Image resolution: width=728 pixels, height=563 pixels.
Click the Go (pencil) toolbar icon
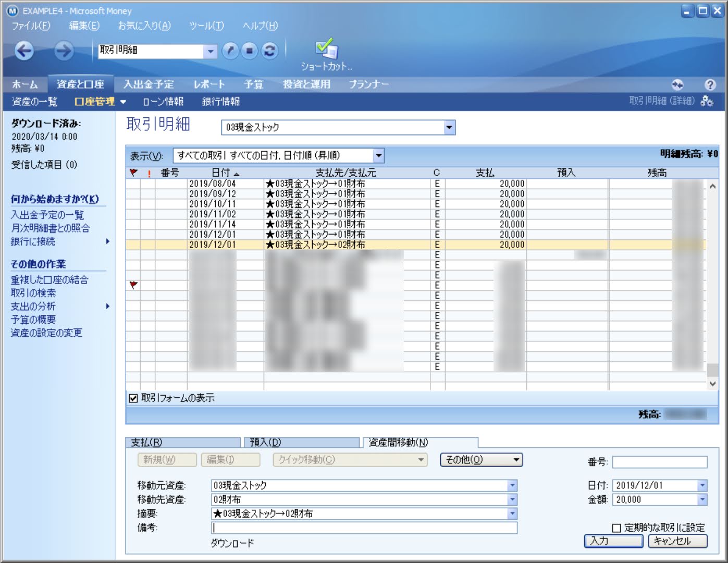click(230, 51)
